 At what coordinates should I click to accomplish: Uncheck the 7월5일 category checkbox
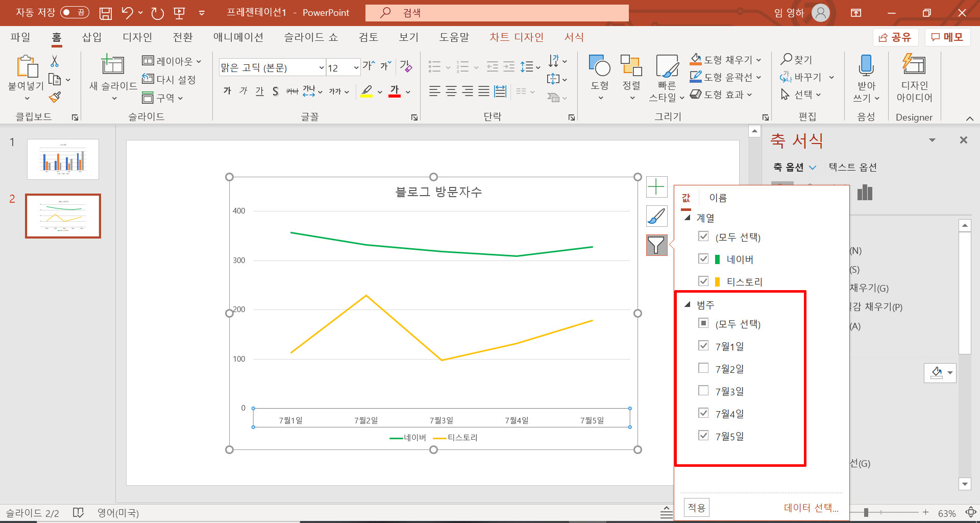tap(703, 436)
